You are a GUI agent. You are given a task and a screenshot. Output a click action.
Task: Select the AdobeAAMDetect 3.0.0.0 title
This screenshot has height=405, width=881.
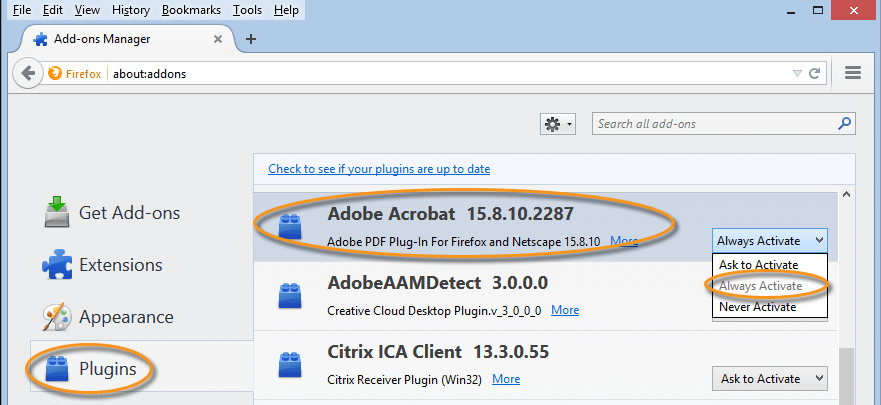coord(438,283)
